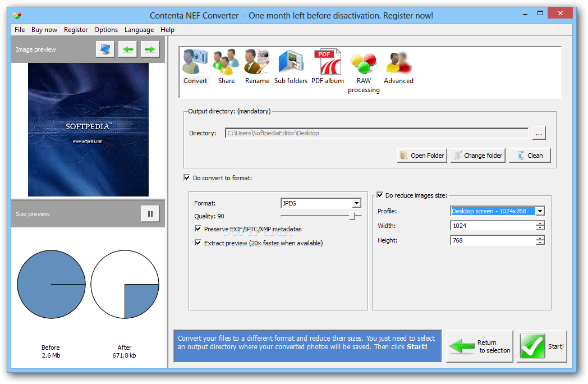Toggle Do reduce images size checkbox
Image resolution: width=588 pixels, height=384 pixels.
coord(380,195)
